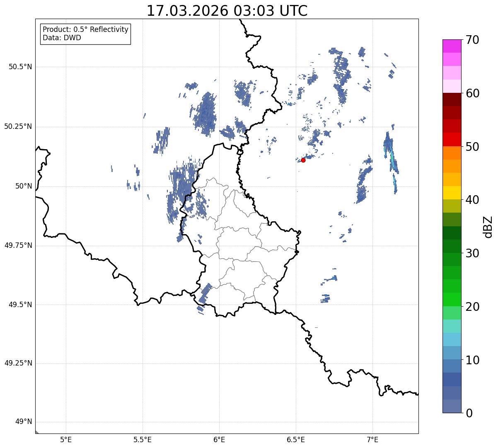This screenshot has height=448, width=498.
Task: Click the 40 colorbar tick label
Action: coord(472,200)
